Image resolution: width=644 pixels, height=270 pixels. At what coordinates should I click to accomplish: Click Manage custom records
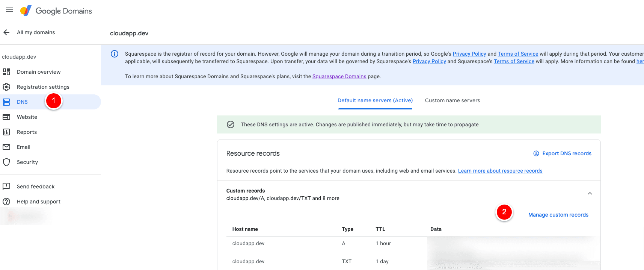pos(558,215)
